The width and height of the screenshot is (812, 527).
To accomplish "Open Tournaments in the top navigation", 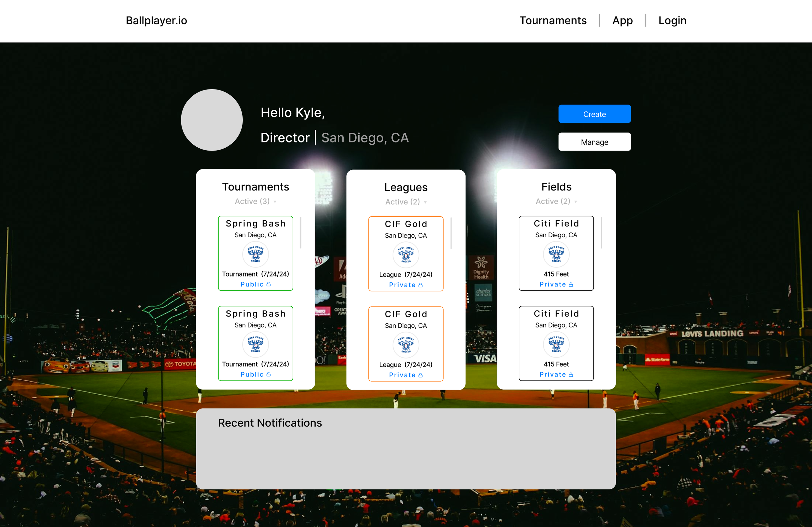I will (553, 20).
